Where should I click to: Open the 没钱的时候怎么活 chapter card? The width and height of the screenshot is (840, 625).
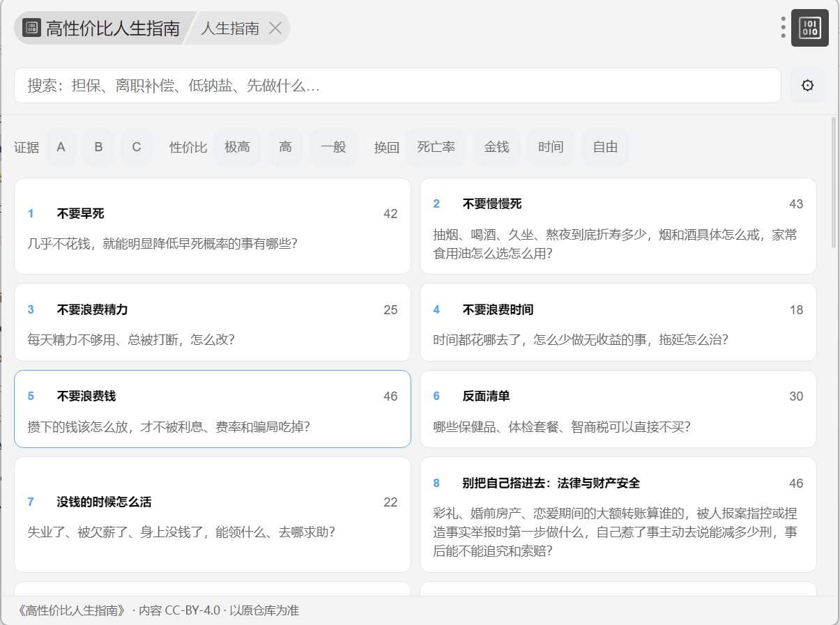(x=213, y=514)
